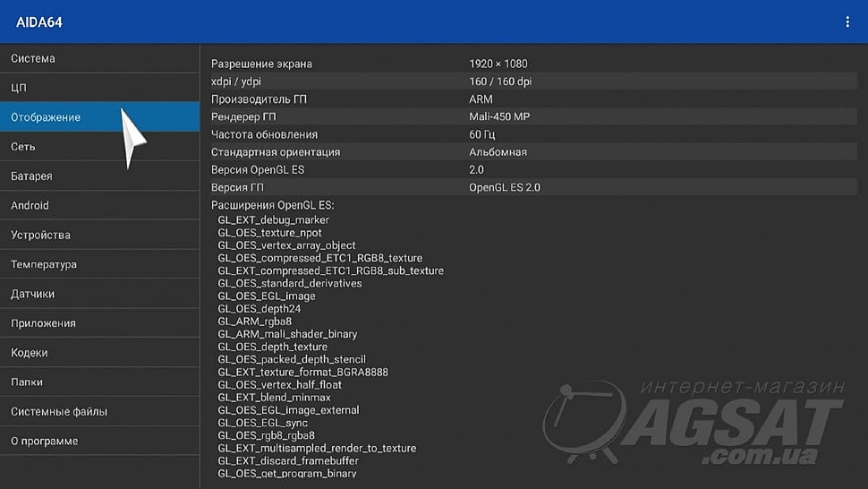Select the Производитель ГП label
Viewport: 868px width, 489px height.
click(x=259, y=99)
